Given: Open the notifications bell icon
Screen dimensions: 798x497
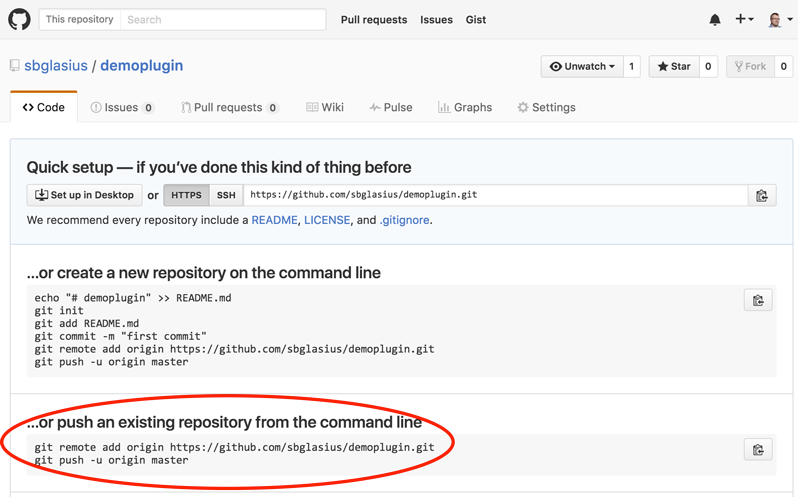Looking at the screenshot, I should 715,20.
